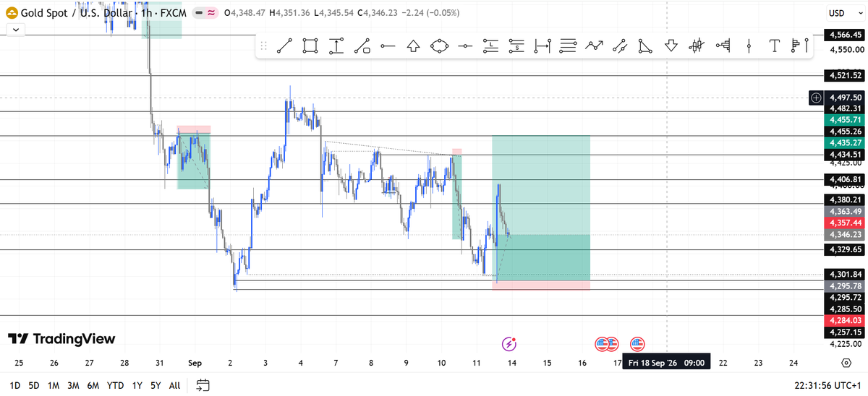Select the red stop-loss zone of the long position
Viewport: 868px width, 396px height.
tap(541, 285)
